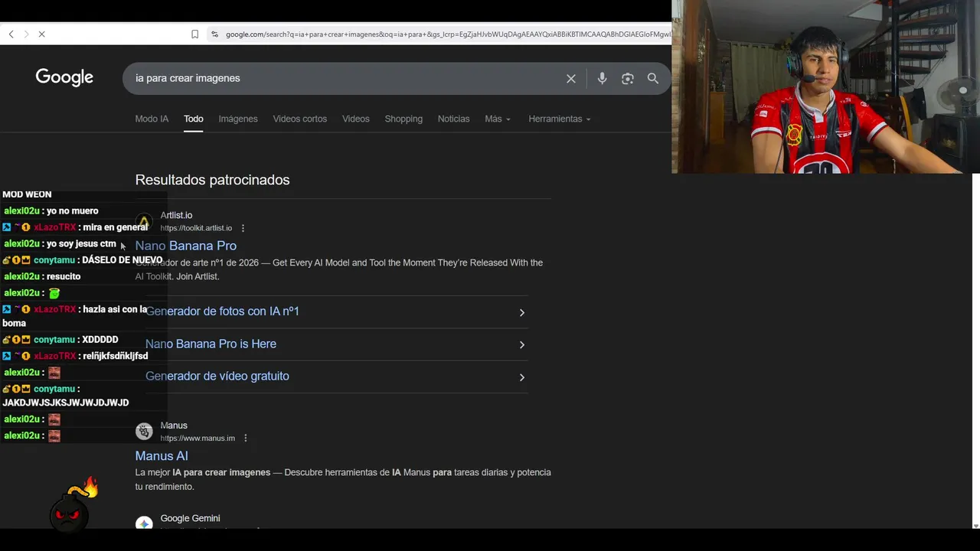The height and width of the screenshot is (551, 980).
Task: Open search by image camera icon
Action: (x=628, y=78)
